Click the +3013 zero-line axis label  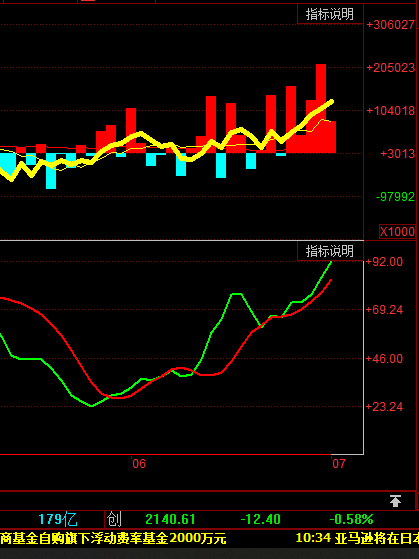[398, 154]
